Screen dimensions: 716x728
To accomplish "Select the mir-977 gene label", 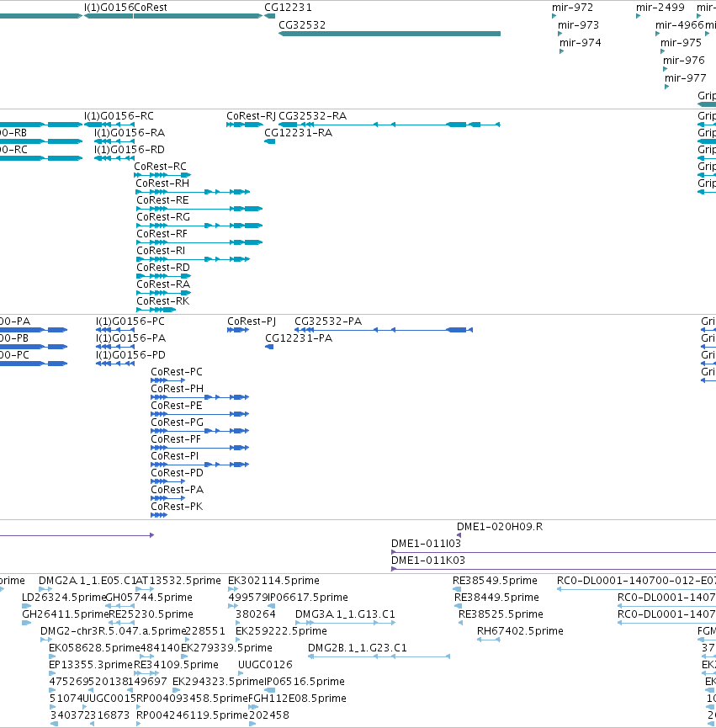I will [686, 78].
